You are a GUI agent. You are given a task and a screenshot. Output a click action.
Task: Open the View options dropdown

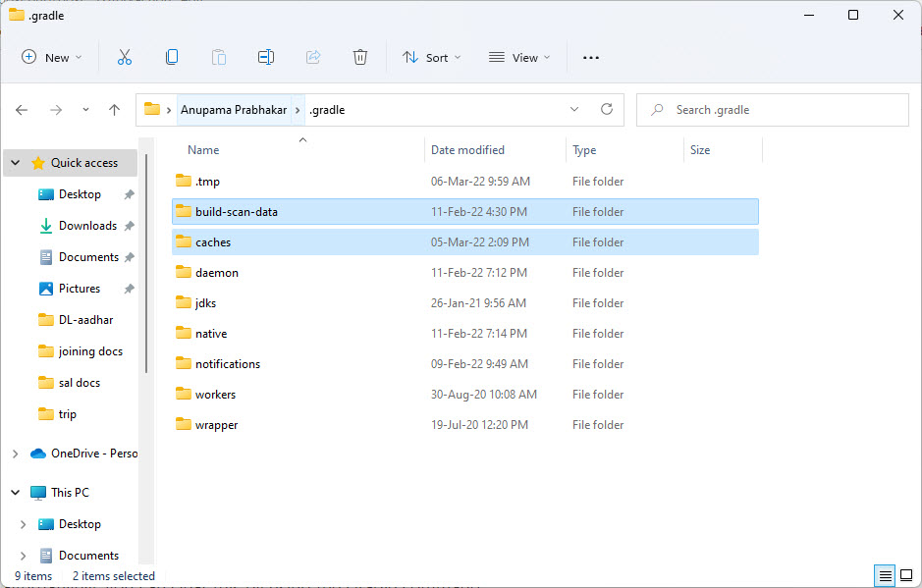[519, 57]
